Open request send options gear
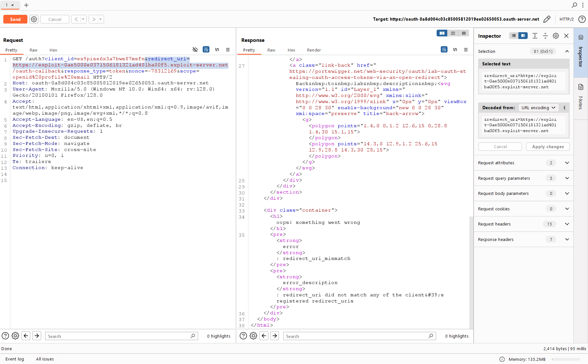The width and height of the screenshot is (588, 364). click(x=34, y=19)
